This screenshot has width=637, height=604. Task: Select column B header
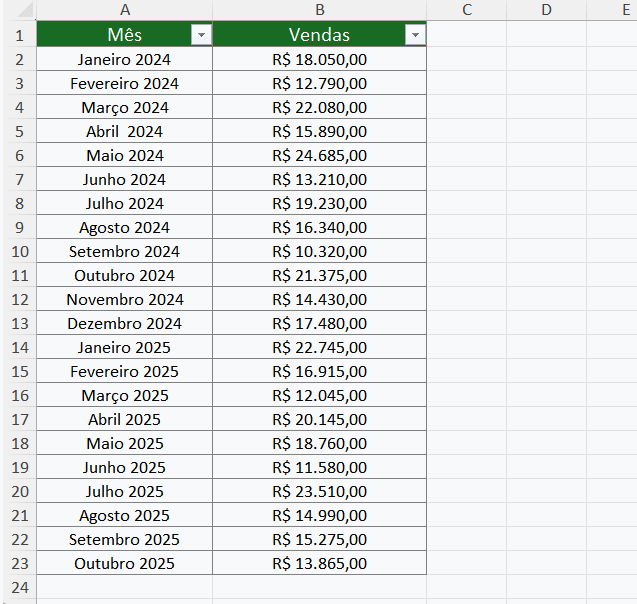click(319, 10)
